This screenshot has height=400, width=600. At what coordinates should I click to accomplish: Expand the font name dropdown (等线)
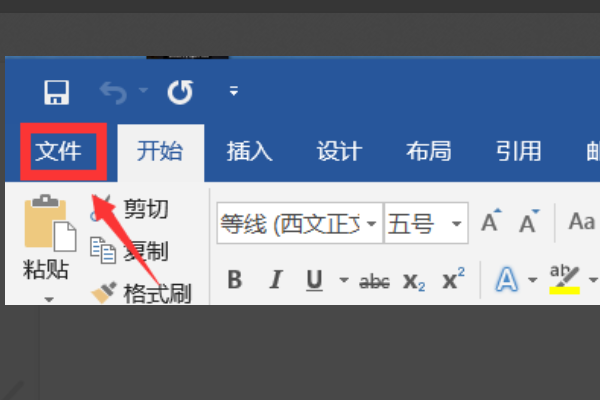pyautogui.click(x=371, y=223)
